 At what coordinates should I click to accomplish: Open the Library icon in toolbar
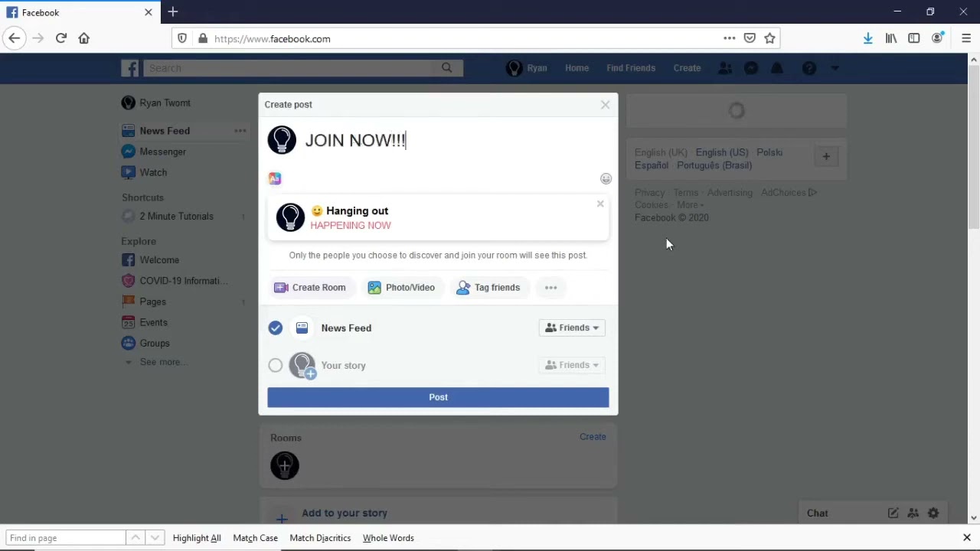891,38
